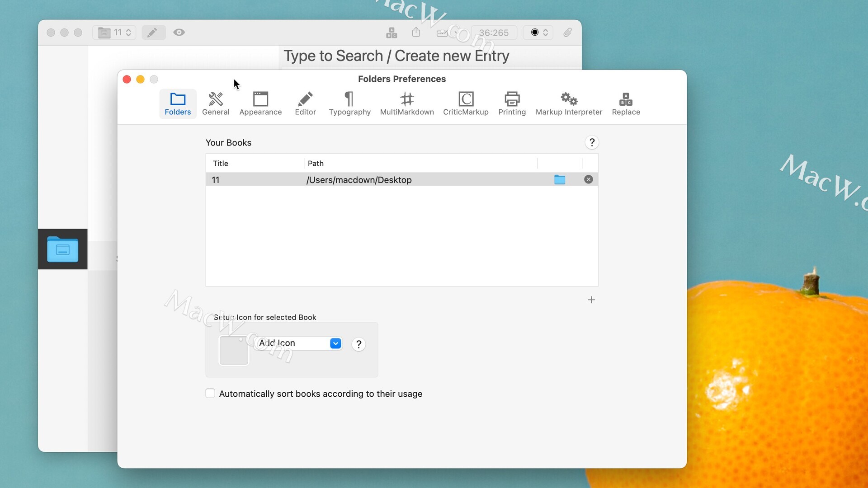Close the Folders Preferences window
This screenshot has width=868, height=488.
[127, 80]
